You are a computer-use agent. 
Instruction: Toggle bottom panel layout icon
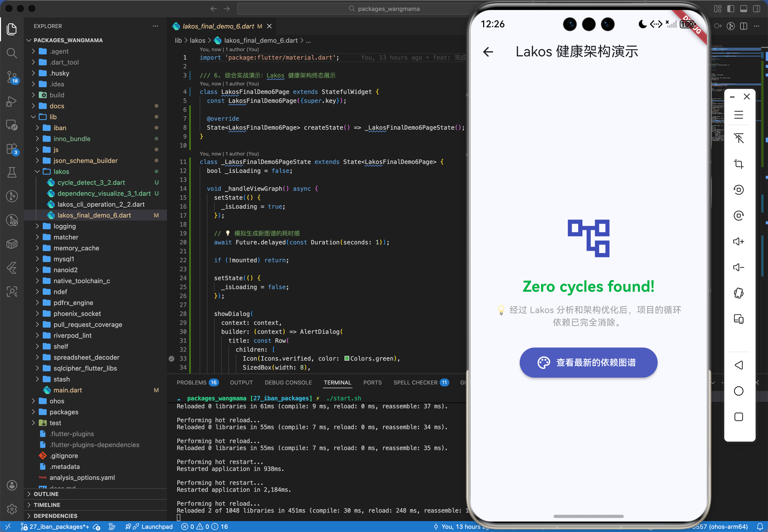pyautogui.click(x=743, y=9)
